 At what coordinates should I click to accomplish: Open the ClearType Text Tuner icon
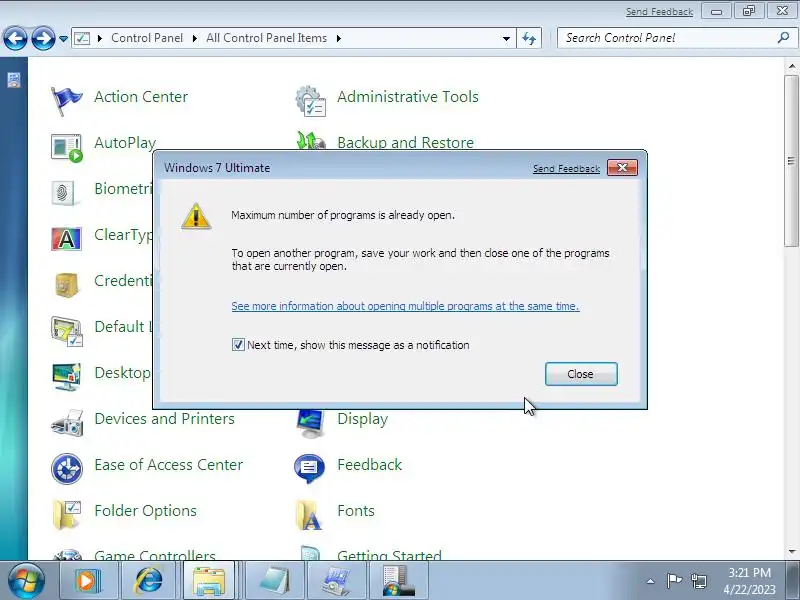coord(66,239)
